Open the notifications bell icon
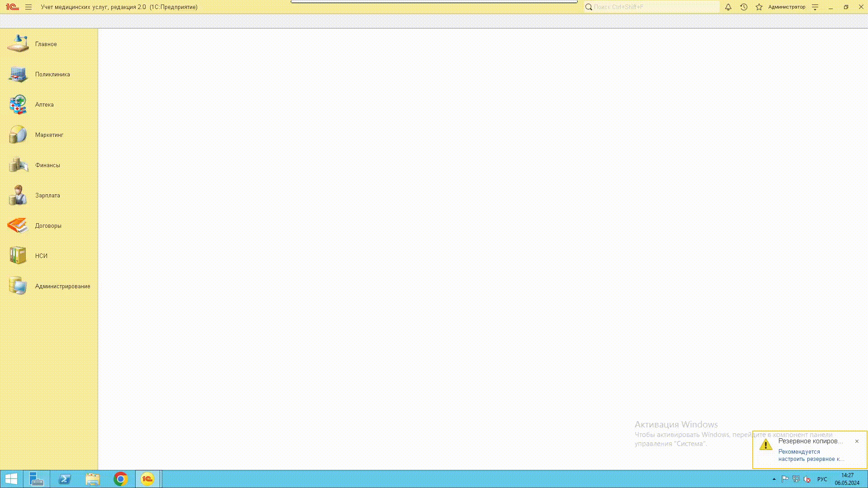 point(728,7)
